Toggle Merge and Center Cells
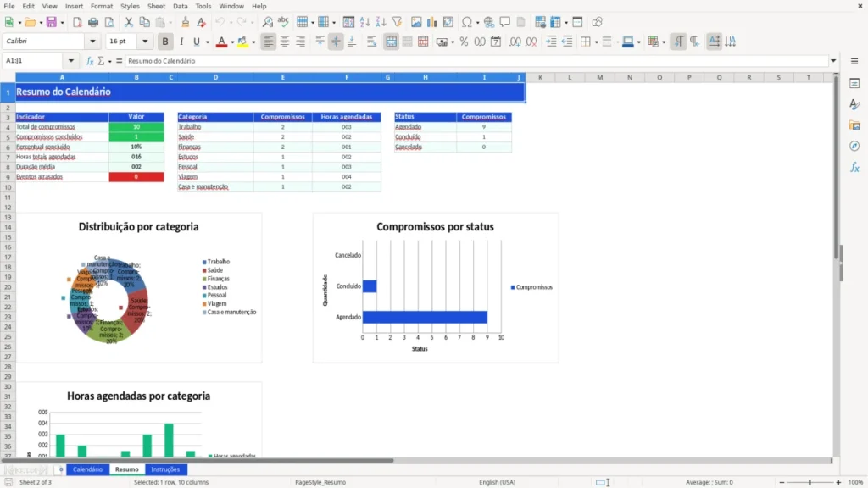The width and height of the screenshot is (868, 488). tap(391, 42)
